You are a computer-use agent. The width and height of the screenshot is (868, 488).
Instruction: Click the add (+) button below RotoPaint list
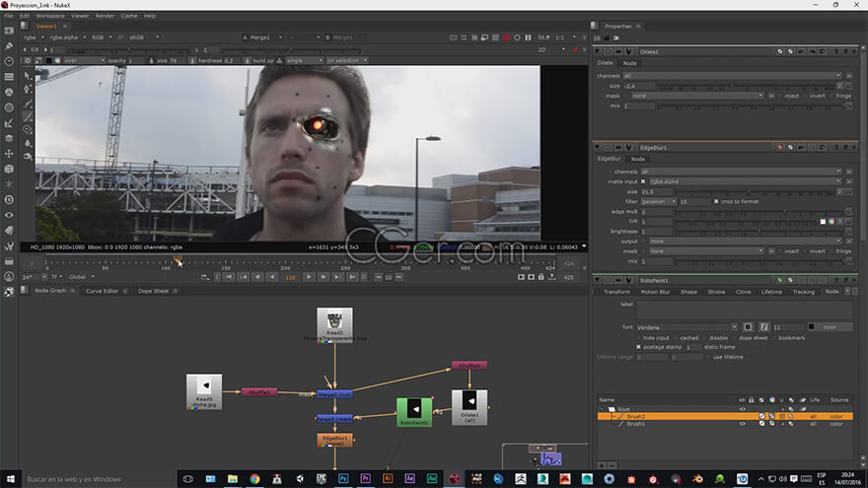[x=602, y=465]
